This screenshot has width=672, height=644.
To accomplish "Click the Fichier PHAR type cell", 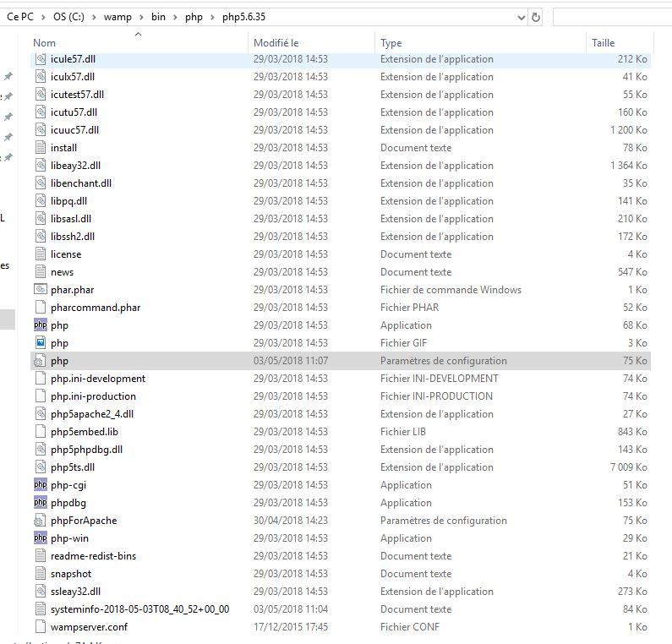I will pyautogui.click(x=409, y=308).
